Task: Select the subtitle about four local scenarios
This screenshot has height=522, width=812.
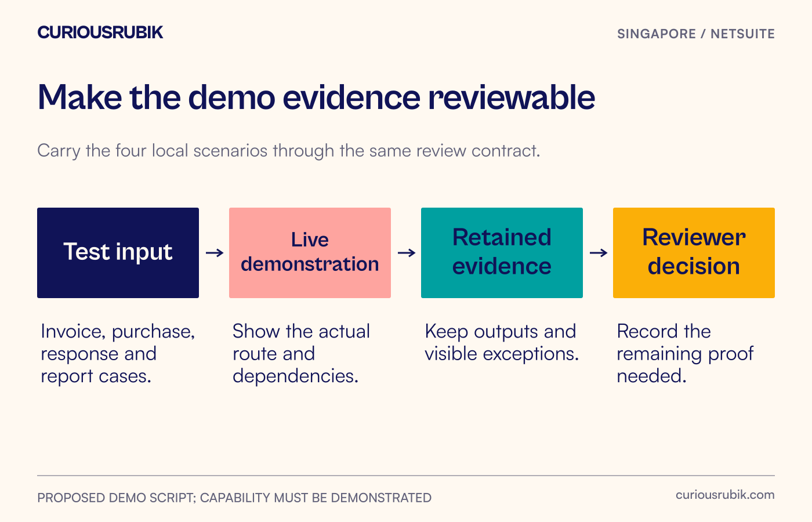Action: (x=289, y=151)
